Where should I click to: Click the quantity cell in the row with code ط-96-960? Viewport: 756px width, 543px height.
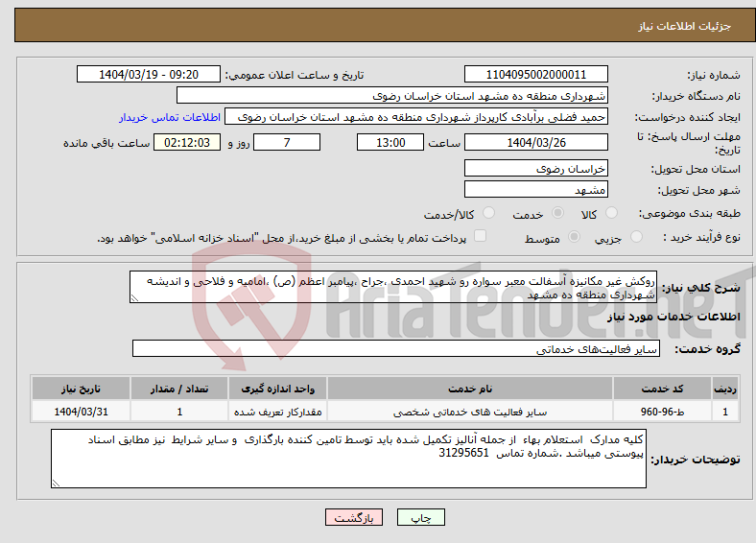pyautogui.click(x=178, y=412)
